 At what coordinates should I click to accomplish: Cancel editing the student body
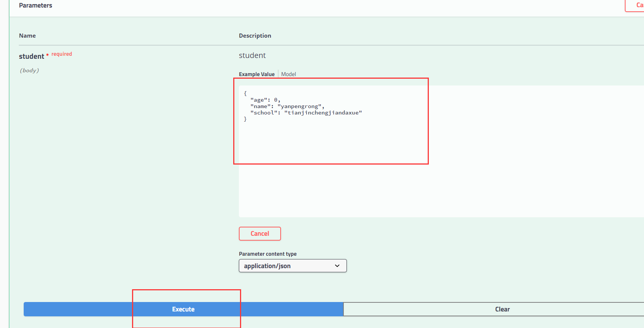[x=260, y=233]
